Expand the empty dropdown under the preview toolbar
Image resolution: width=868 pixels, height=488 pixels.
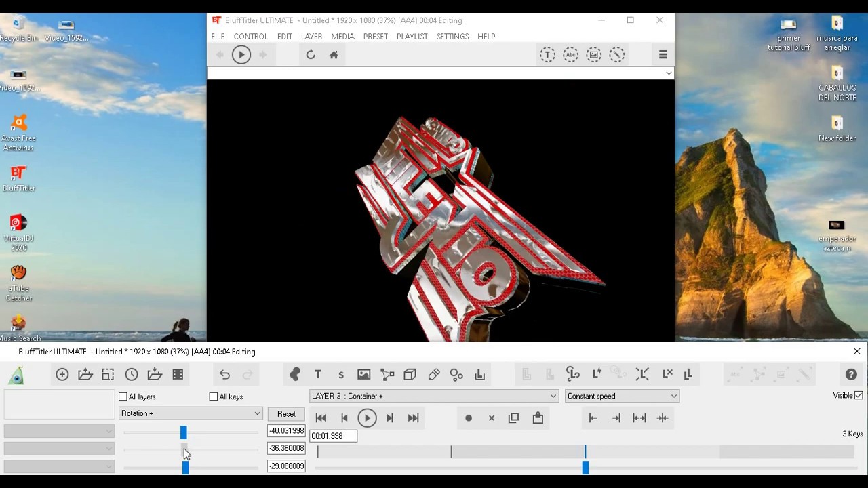pos(669,73)
